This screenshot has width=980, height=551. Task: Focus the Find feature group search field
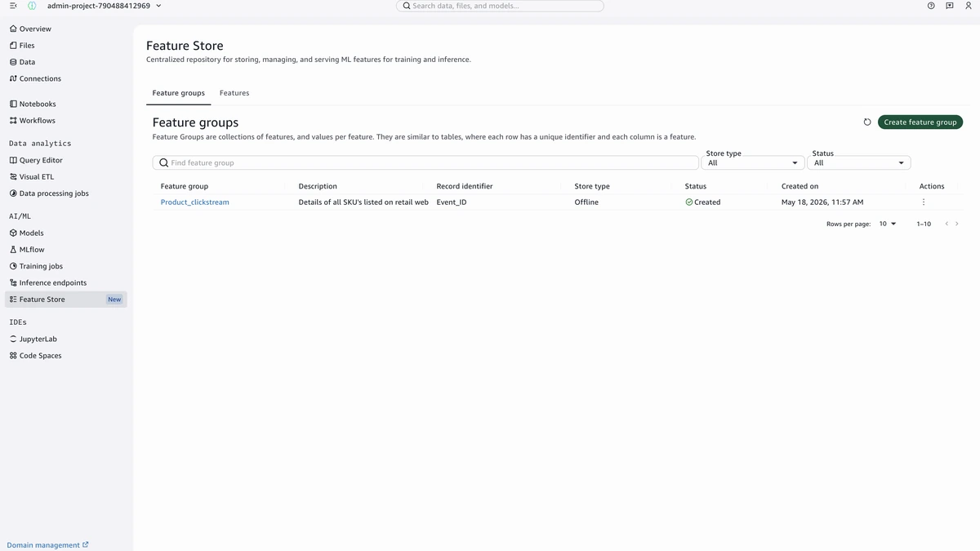[425, 162]
